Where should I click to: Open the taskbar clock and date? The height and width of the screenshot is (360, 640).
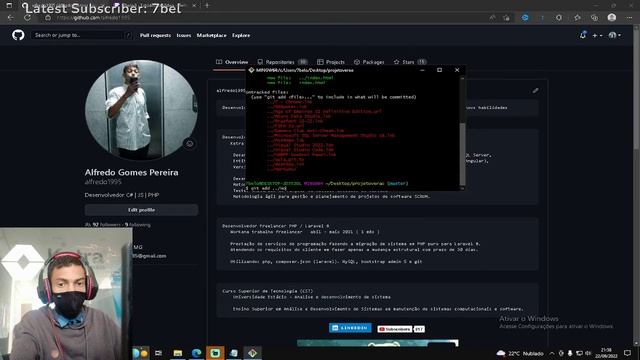607,353
